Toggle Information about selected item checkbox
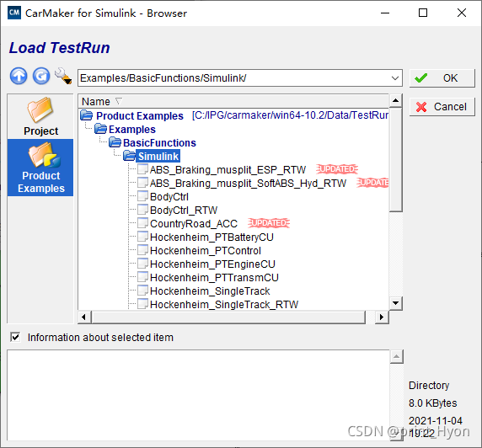The image size is (482, 448). [x=15, y=337]
